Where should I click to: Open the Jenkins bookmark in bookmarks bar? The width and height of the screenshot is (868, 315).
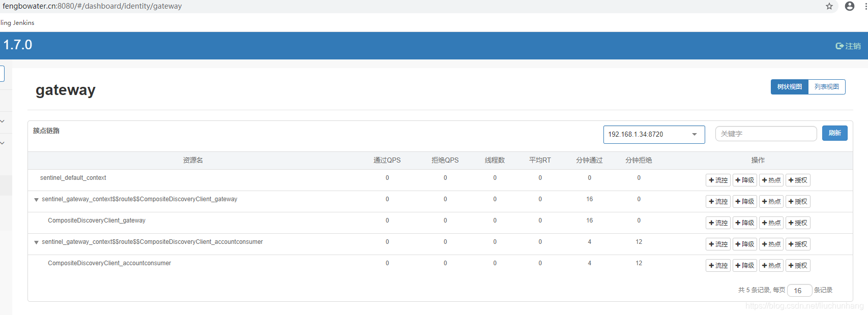(17, 23)
